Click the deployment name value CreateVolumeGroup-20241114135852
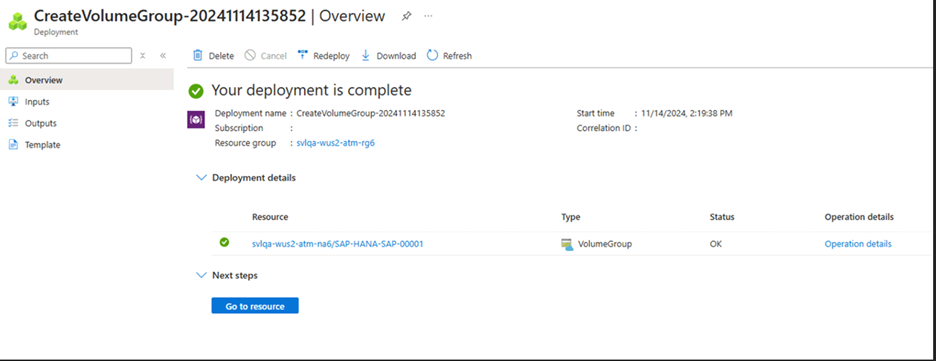Screen dimensions: 936x361 pos(371,113)
